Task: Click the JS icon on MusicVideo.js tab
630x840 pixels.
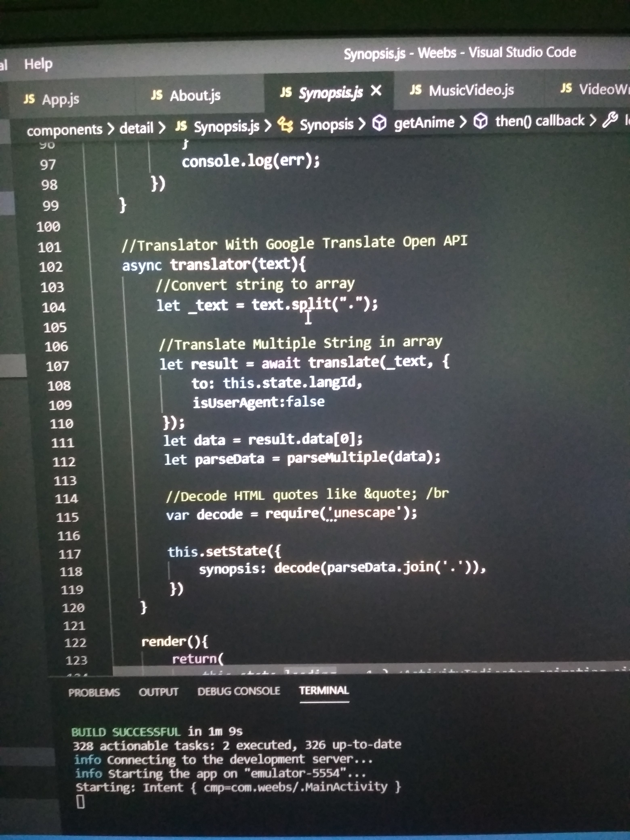Action: 415,90
